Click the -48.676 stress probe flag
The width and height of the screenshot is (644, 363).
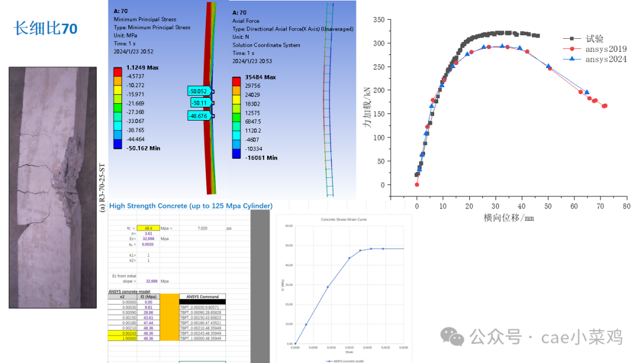tap(200, 115)
